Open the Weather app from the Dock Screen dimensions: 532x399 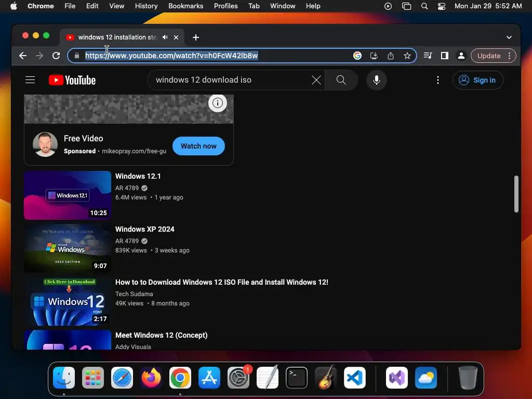[426, 378]
